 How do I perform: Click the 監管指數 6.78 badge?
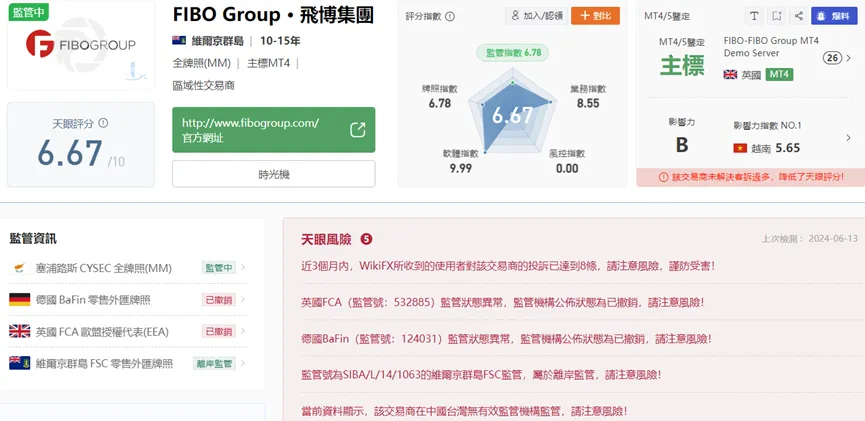pyautogui.click(x=512, y=53)
